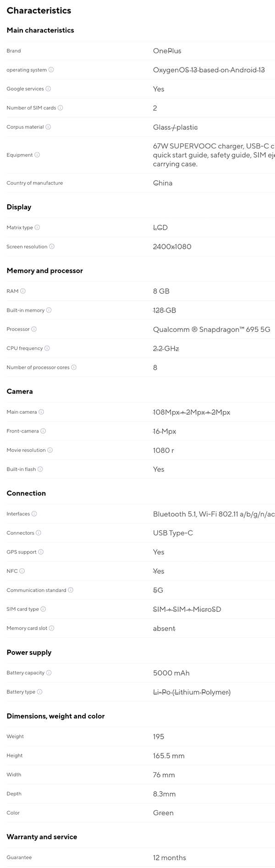Screen dimensions: 275x868
Task: Click the Memory card slot info icon
Action: tap(52, 628)
